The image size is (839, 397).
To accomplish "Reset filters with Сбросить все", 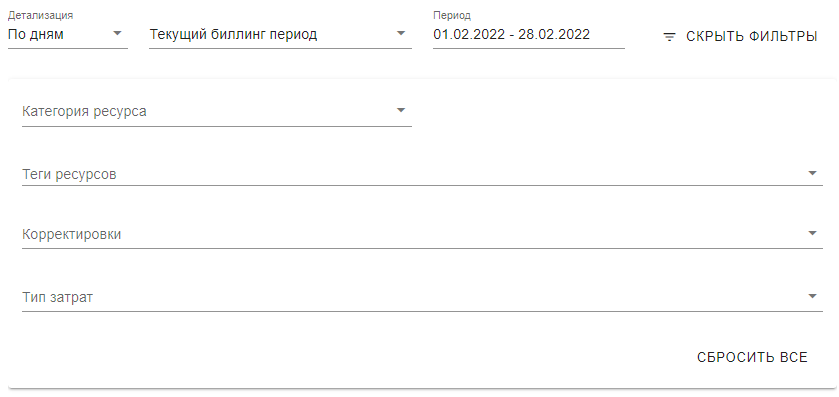I will point(752,357).
